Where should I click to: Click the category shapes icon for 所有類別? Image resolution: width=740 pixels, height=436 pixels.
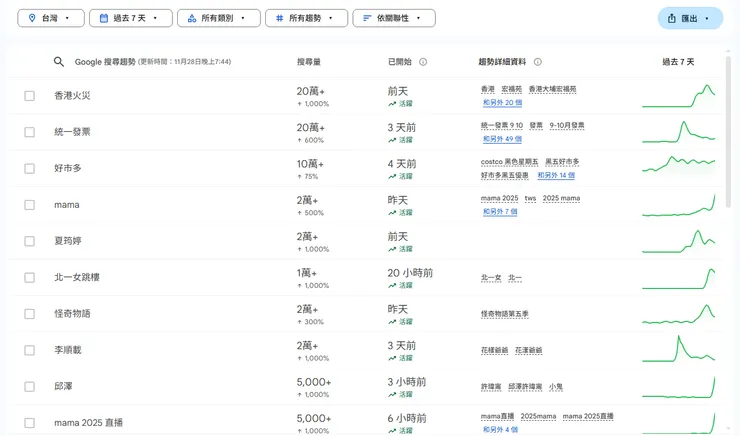[192, 18]
